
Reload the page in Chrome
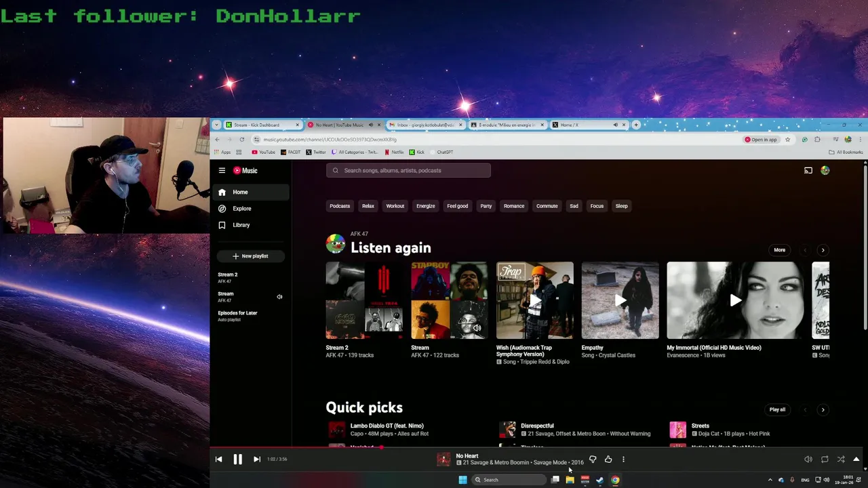241,140
